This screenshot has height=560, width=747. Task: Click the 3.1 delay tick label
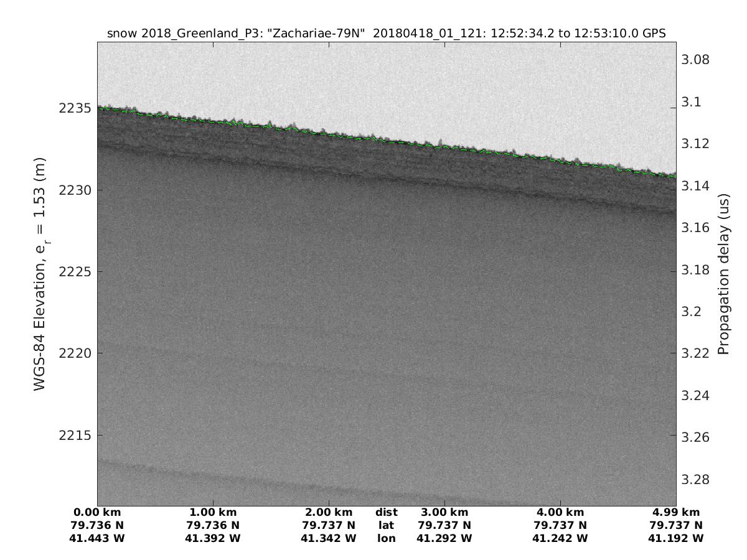692,101
